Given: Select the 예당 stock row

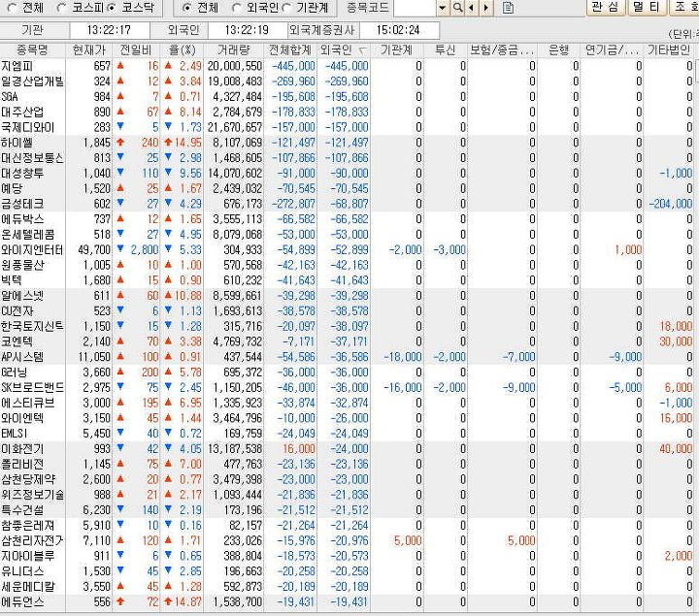Looking at the screenshot, I should coord(347,188).
